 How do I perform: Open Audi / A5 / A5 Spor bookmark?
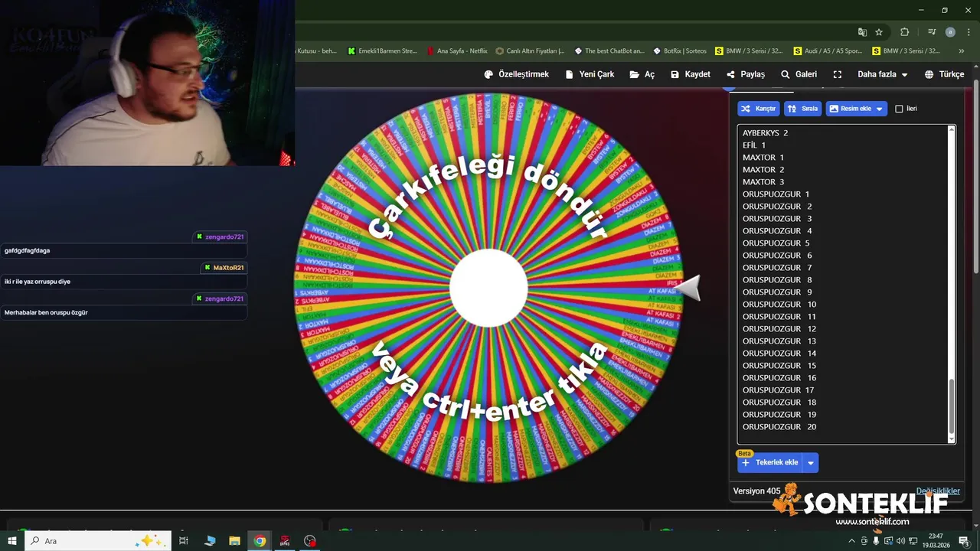(x=828, y=51)
